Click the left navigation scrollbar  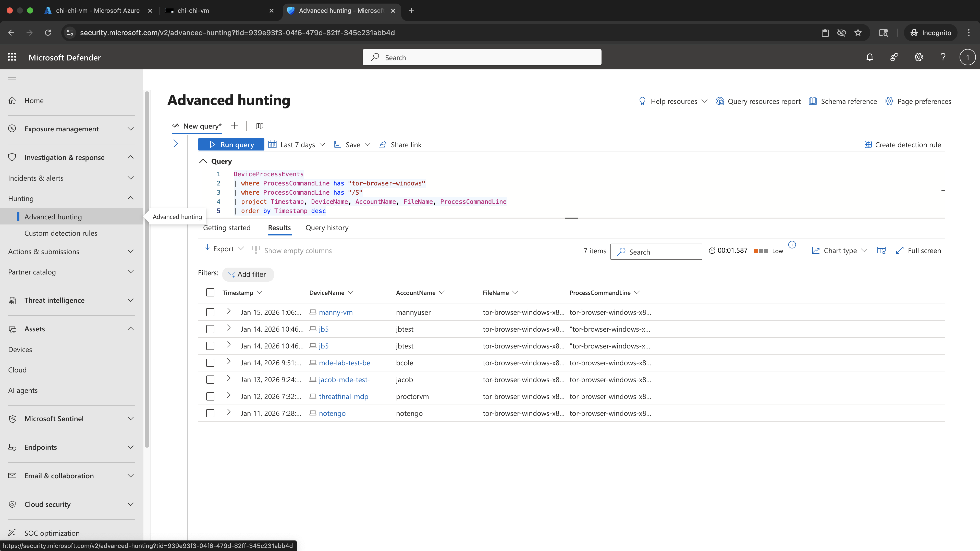[x=147, y=269]
